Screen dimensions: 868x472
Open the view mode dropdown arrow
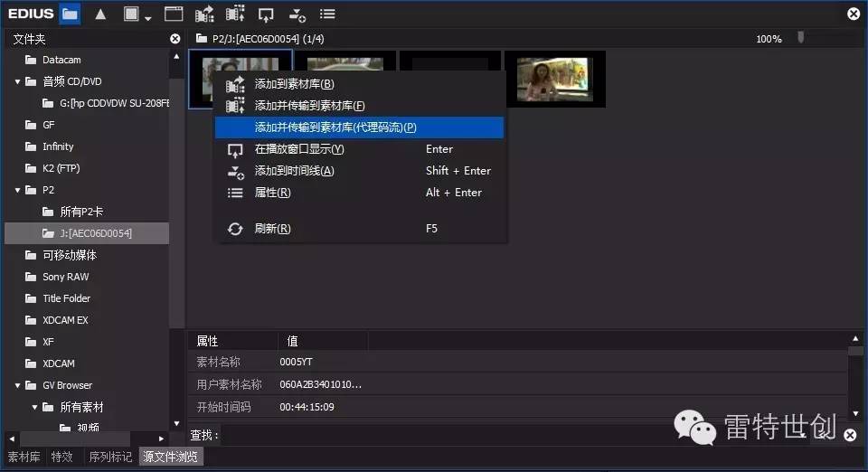click(x=147, y=18)
